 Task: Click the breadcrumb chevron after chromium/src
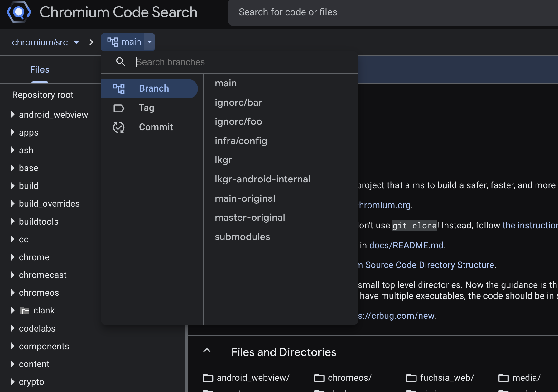[x=91, y=42]
